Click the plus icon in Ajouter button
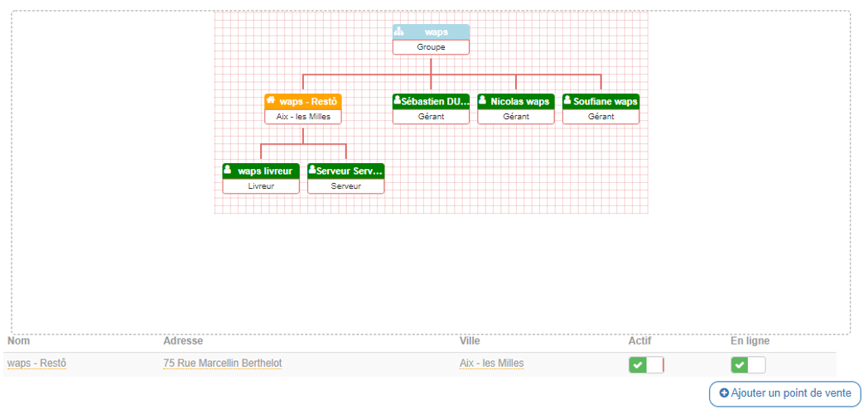This screenshot has width=868, height=419. [x=724, y=393]
